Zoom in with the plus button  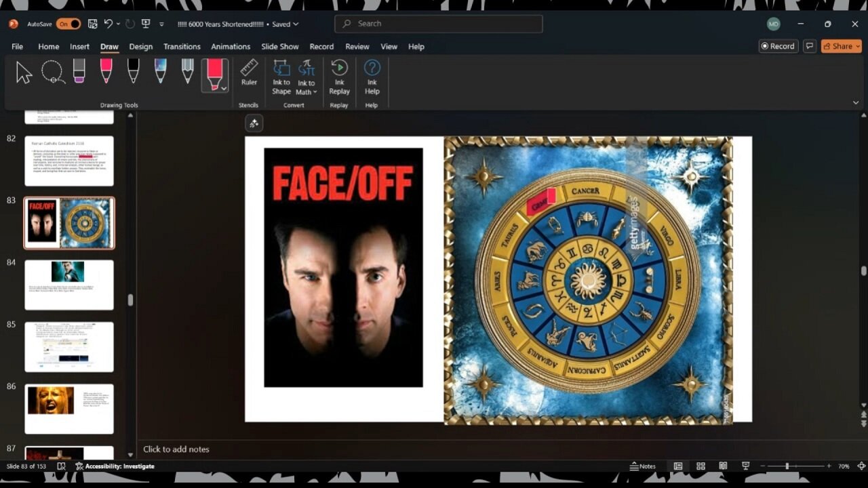coord(829,466)
